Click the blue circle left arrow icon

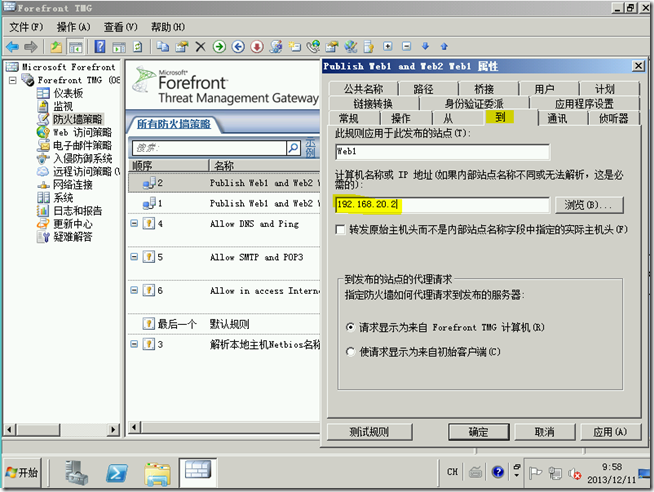tap(238, 47)
